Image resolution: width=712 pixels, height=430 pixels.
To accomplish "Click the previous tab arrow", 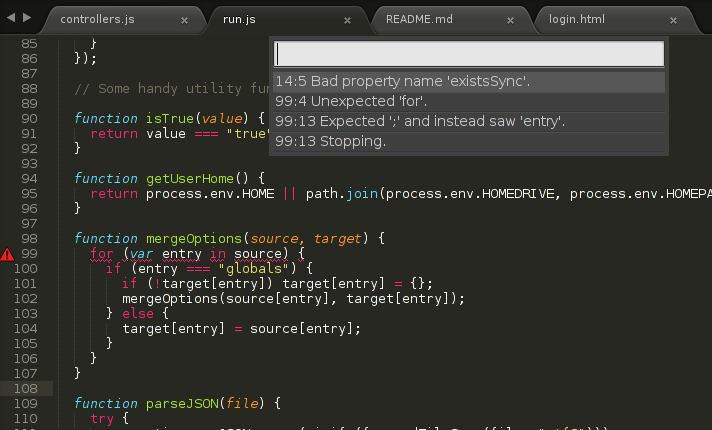I will [x=11, y=18].
